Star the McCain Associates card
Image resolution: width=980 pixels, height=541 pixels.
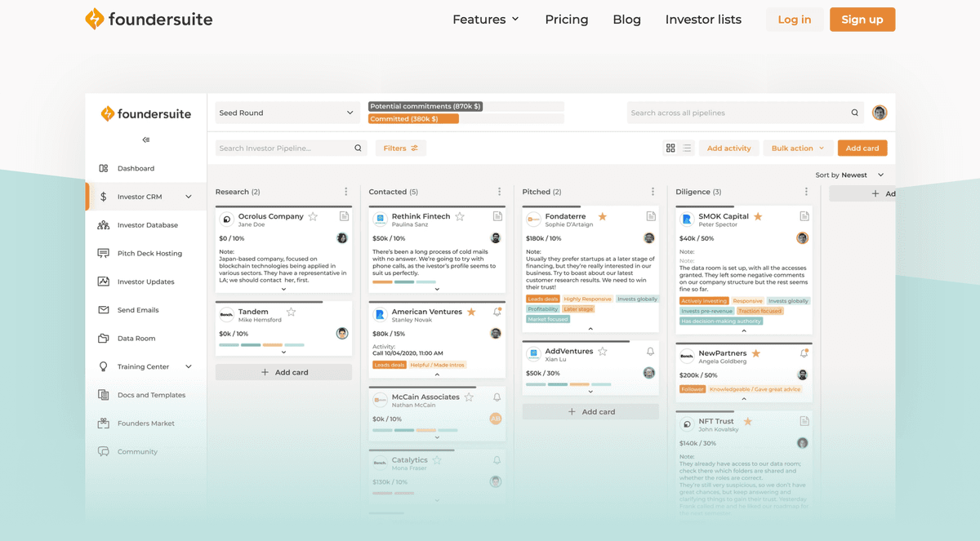[469, 397]
